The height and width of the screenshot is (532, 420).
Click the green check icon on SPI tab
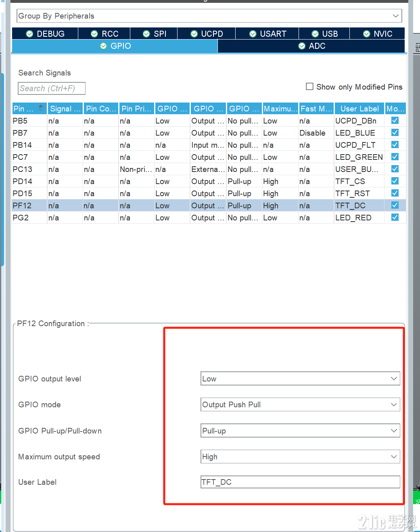(x=146, y=34)
